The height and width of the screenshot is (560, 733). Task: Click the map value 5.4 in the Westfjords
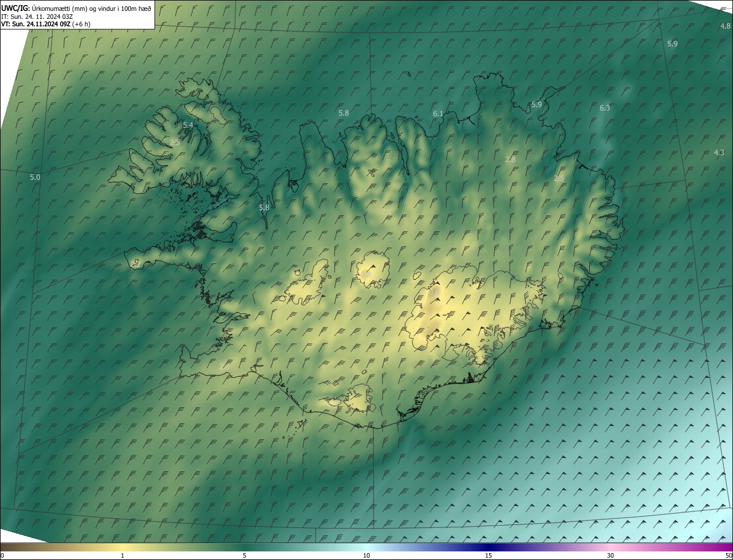pyautogui.click(x=188, y=125)
